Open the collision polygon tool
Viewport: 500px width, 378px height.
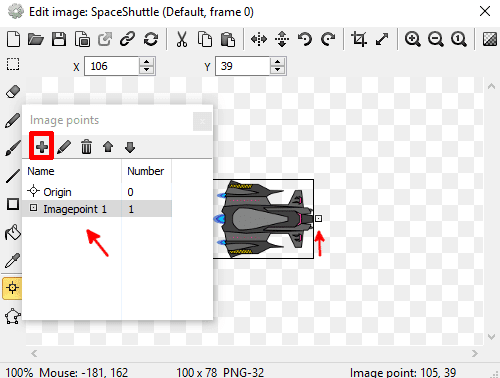coord(13,316)
